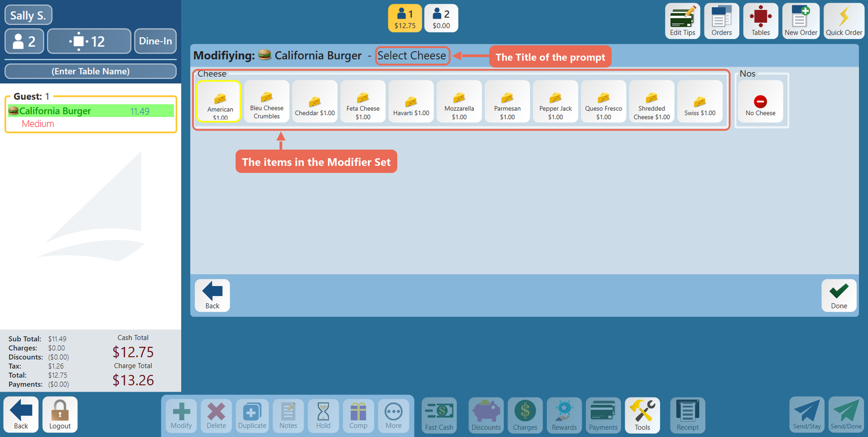This screenshot has height=437, width=868.
Task: Click the Sally S. server button
Action: point(28,15)
